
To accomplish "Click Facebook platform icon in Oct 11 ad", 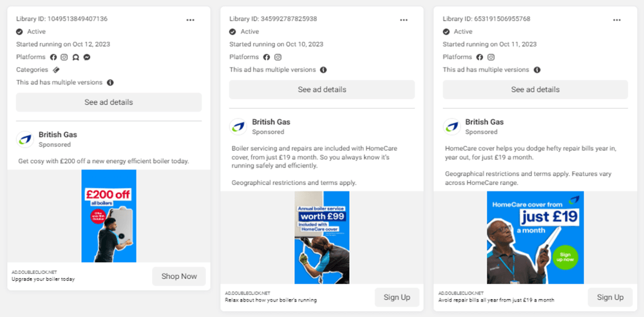I will click(x=480, y=57).
